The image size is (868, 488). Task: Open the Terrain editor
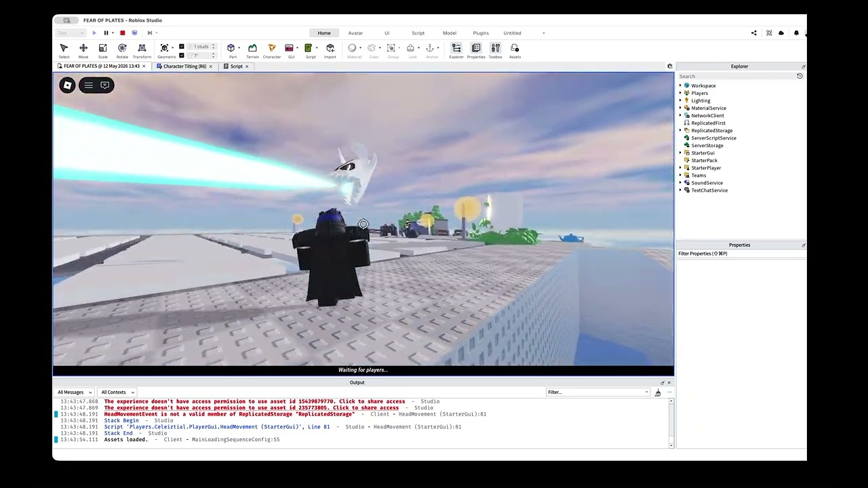point(252,51)
